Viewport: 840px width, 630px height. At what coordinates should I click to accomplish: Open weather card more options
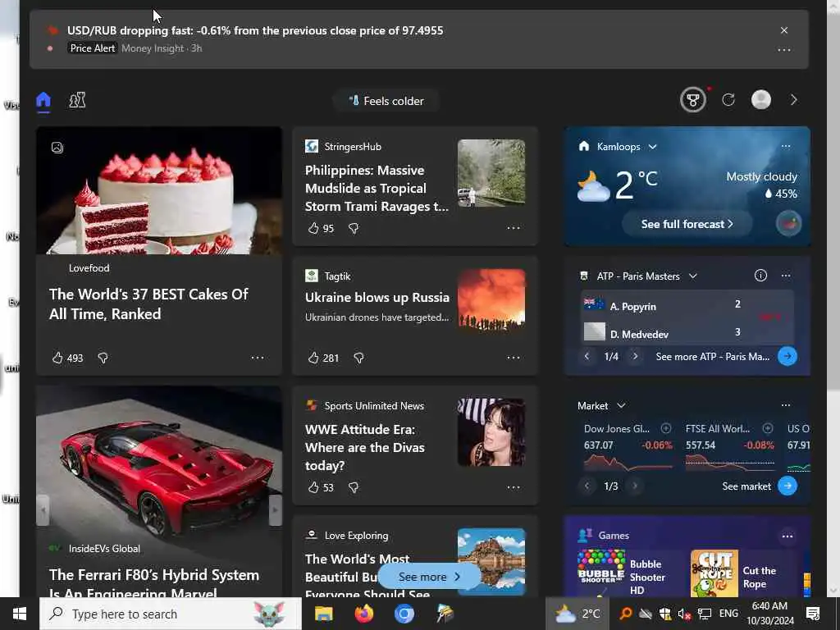pyautogui.click(x=785, y=146)
